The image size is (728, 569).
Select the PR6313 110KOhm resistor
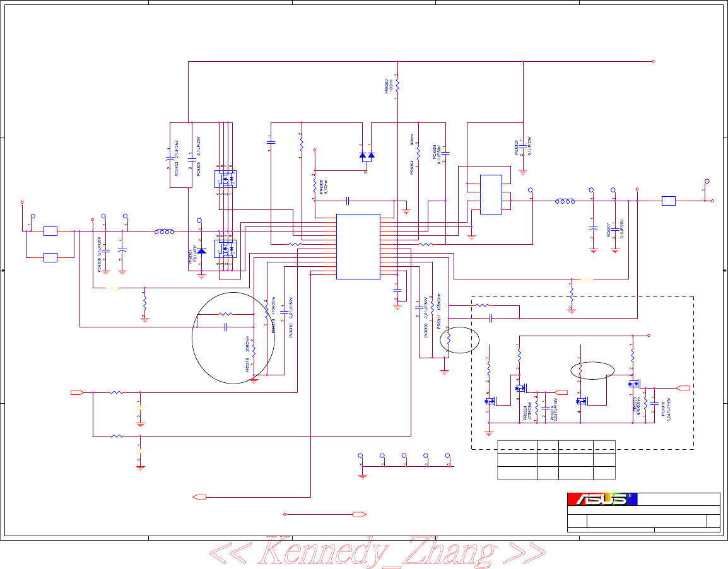point(266,312)
